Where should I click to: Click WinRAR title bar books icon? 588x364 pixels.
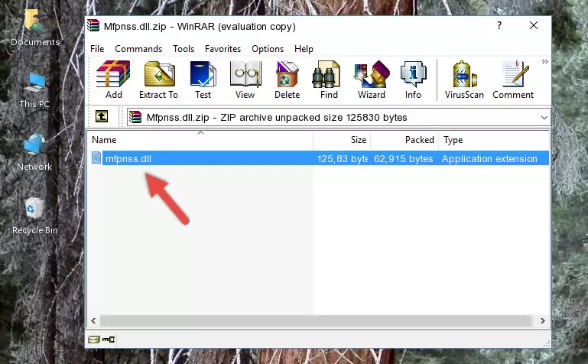tap(93, 25)
